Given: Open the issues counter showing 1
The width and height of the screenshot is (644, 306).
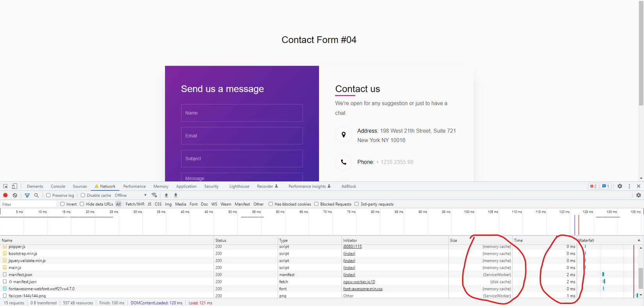Looking at the screenshot, I should (606, 186).
